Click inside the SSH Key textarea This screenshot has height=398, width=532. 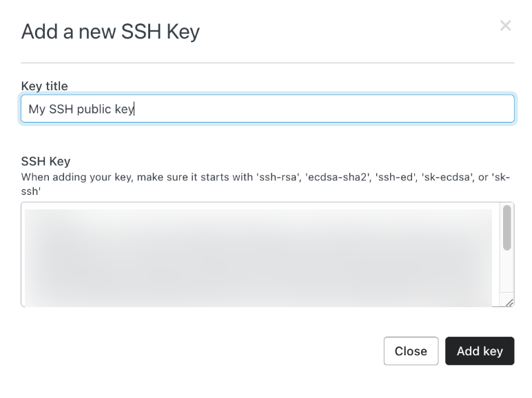point(260,255)
